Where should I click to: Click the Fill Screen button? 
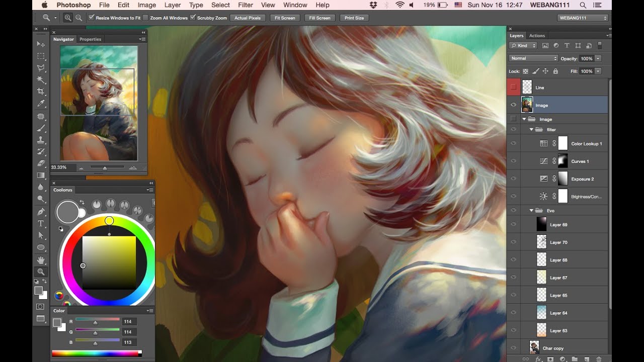click(x=320, y=18)
